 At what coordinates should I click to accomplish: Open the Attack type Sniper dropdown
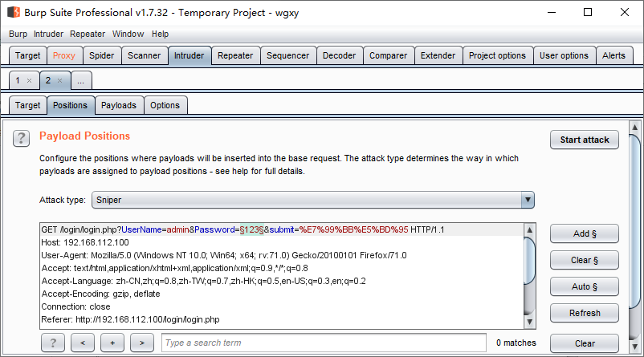(313, 200)
